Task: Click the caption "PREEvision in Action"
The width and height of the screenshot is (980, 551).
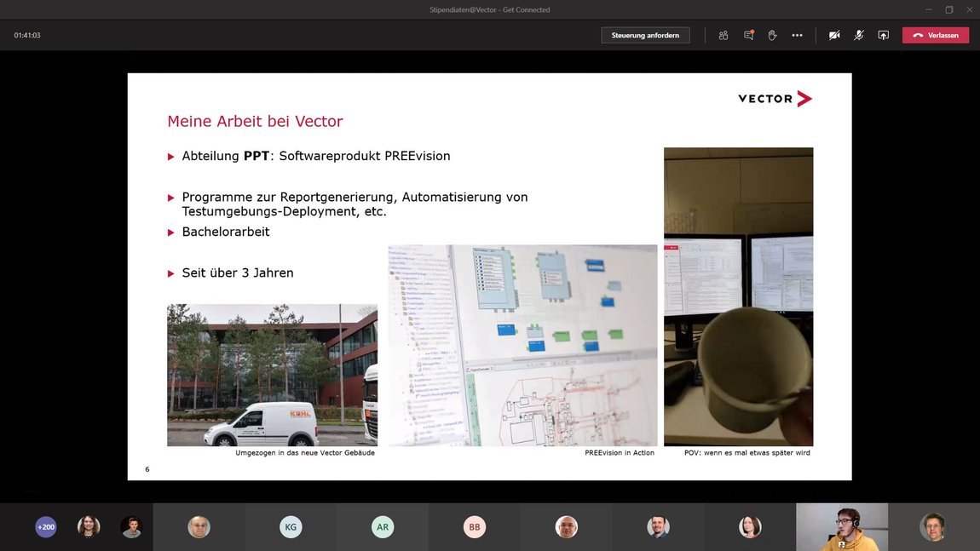Action: (x=620, y=453)
